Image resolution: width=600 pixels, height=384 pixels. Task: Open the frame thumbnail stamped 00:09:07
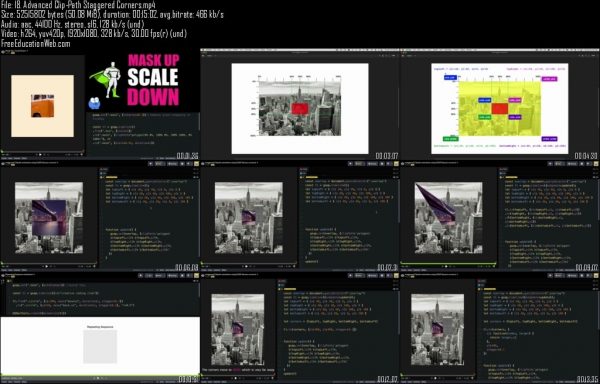[500, 216]
